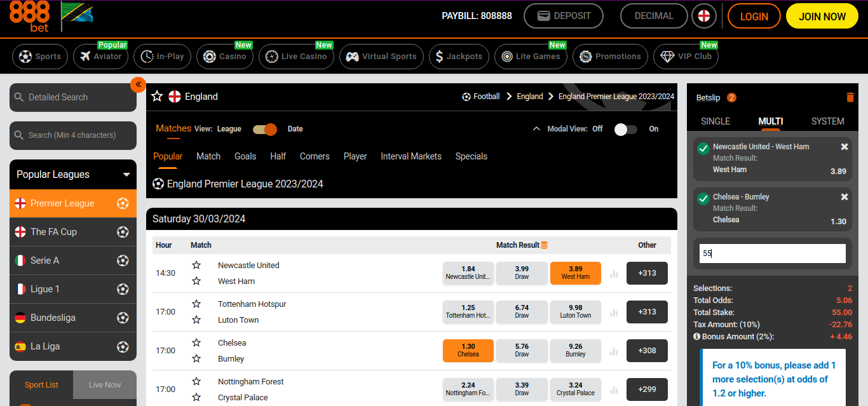The width and height of the screenshot is (868, 406).
Task: Select Luton Town 9.98 odds
Action: 576,311
